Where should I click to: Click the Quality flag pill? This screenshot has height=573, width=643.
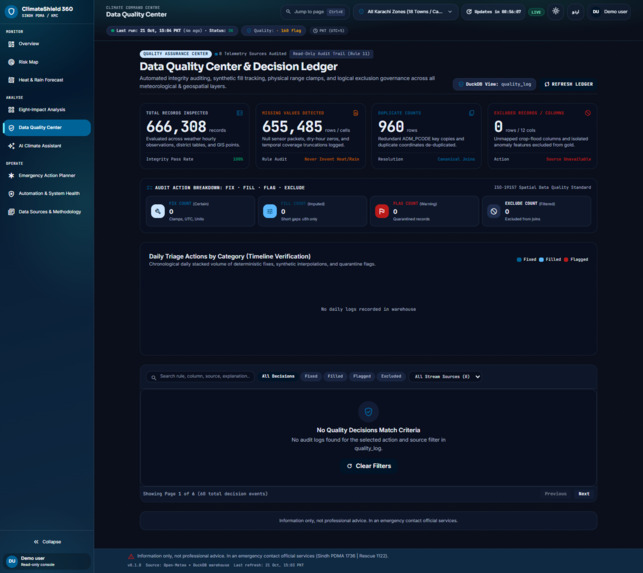coord(274,31)
